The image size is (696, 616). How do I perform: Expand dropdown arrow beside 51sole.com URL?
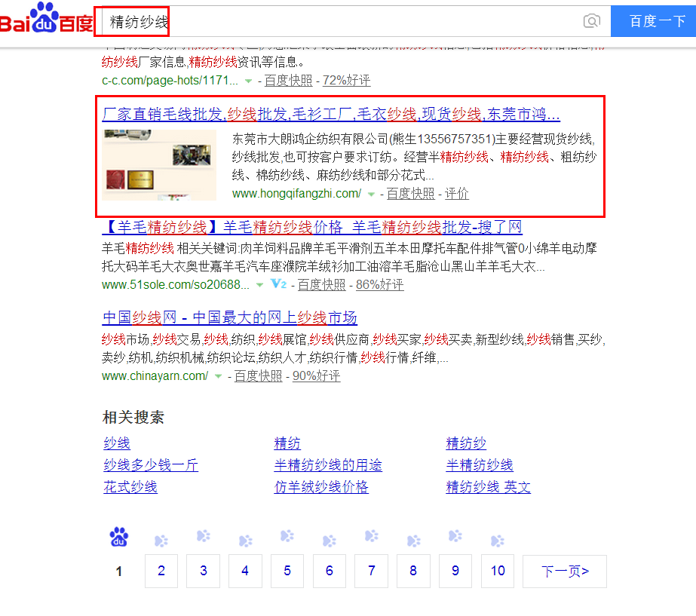click(x=259, y=285)
